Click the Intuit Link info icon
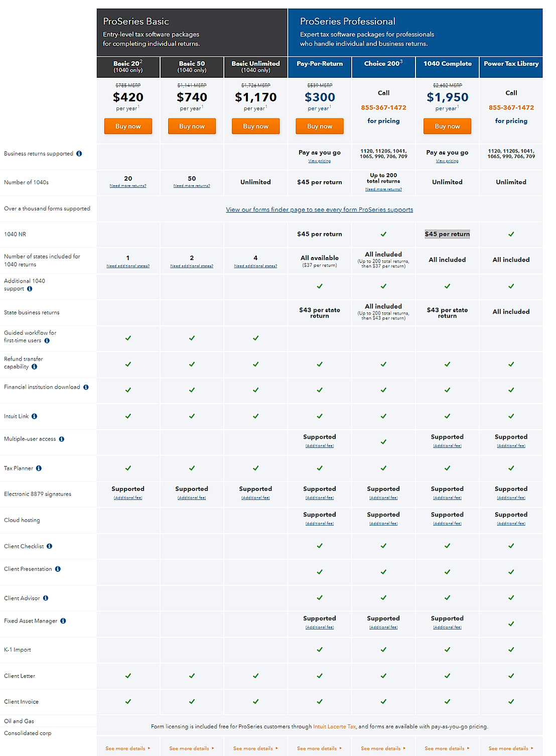Screen dimensions: 556x756 (x=33, y=416)
